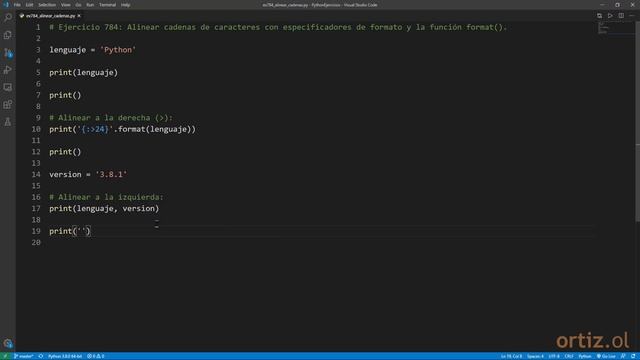Open the Terminal menu
Image resolution: width=640 pixels, height=360 pixels.
[x=107, y=5]
